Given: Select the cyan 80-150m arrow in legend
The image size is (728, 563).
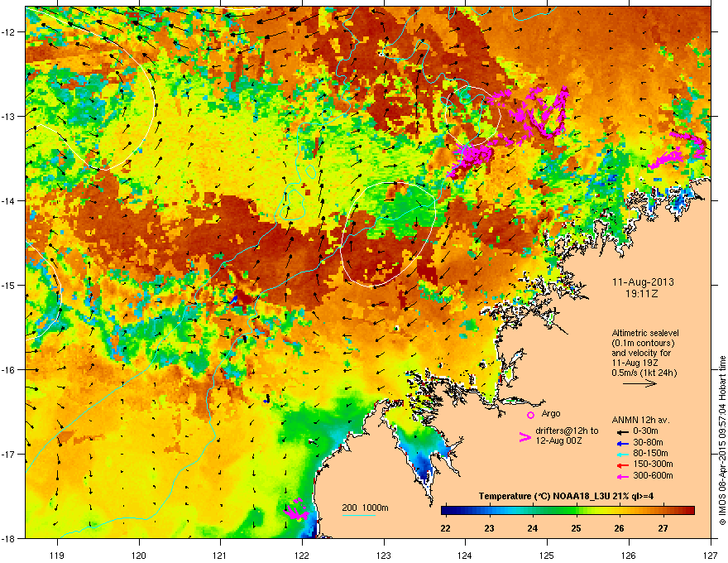Looking at the screenshot, I should 623,454.
